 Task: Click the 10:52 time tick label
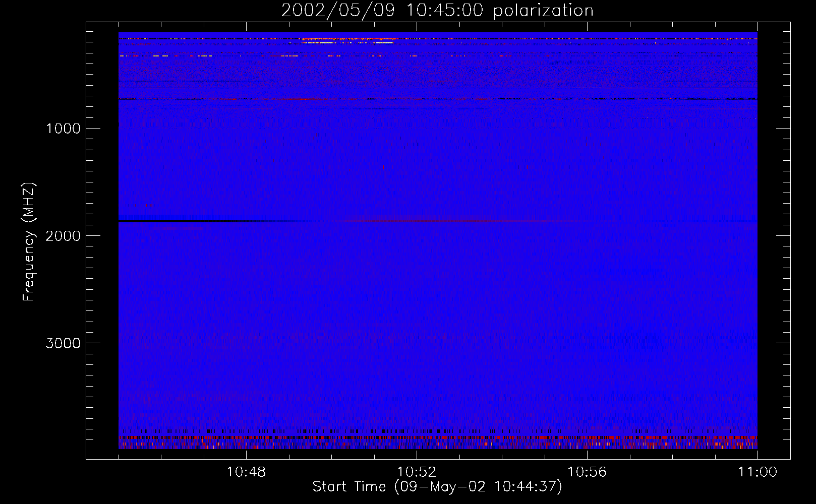point(417,472)
